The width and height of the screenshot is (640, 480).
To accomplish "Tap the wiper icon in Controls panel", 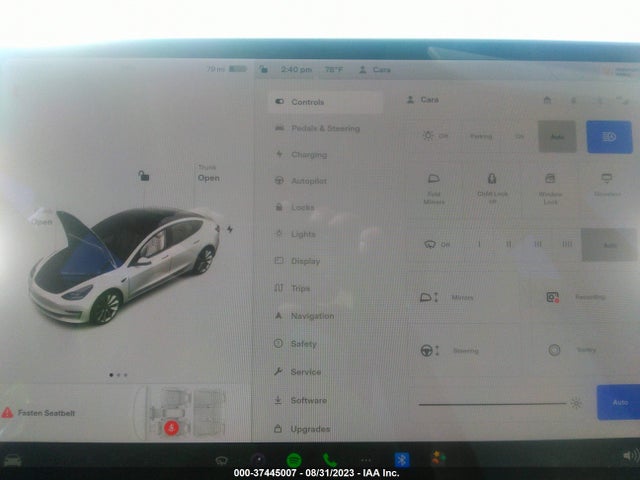I will coord(430,244).
